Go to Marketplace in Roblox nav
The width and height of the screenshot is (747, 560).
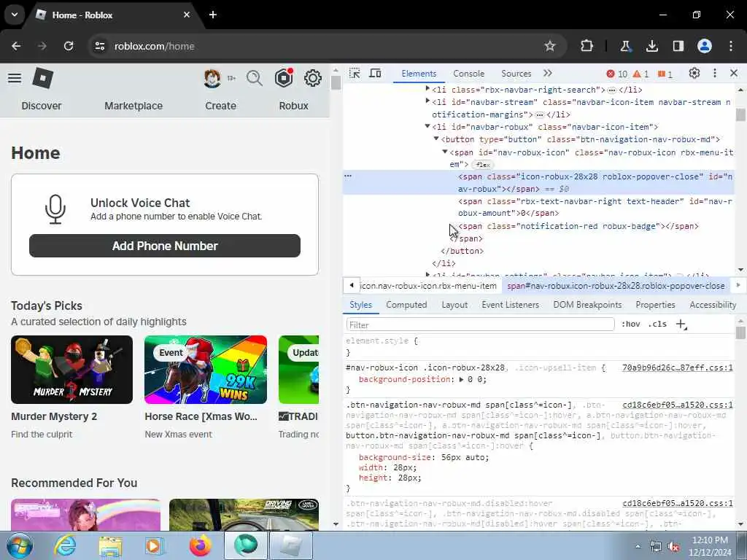(133, 106)
